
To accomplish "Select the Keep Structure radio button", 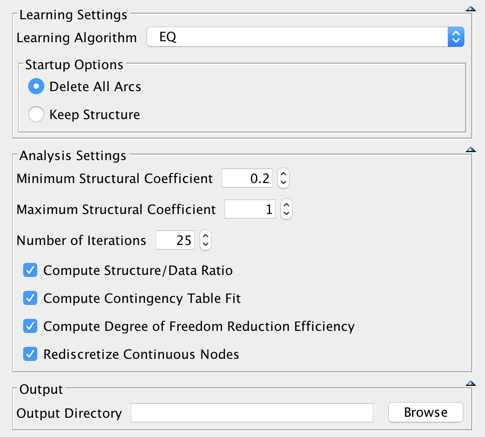I will coord(36,114).
